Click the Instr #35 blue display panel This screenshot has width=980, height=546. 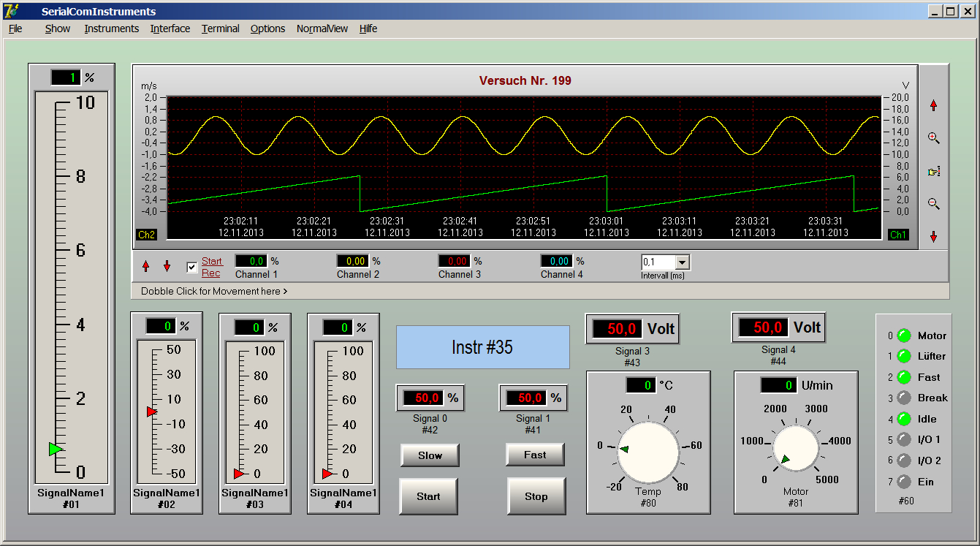tap(482, 347)
